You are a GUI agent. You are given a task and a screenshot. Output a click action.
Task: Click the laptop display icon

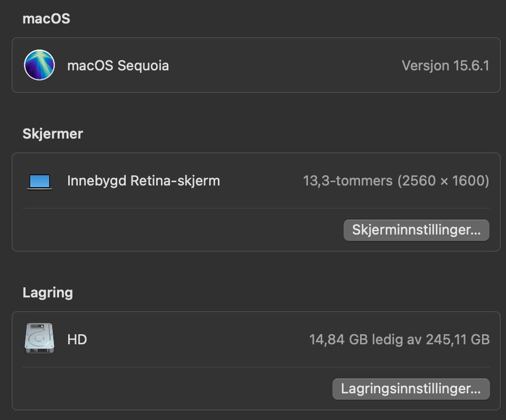39,181
